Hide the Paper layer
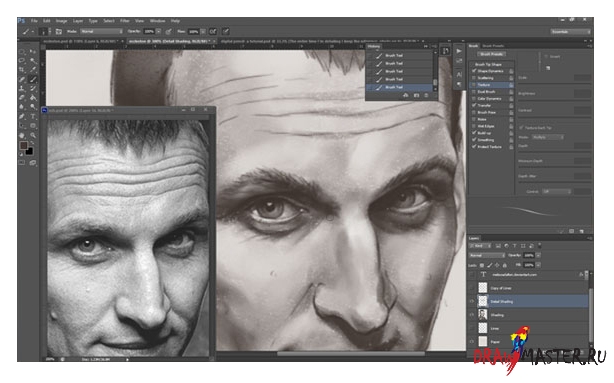614x383 pixels. click(x=472, y=341)
